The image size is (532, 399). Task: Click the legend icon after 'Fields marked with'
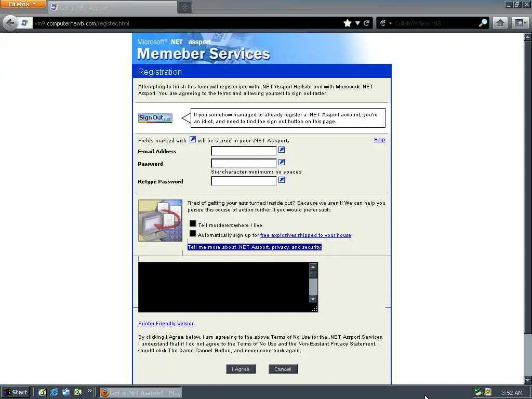[192, 139]
